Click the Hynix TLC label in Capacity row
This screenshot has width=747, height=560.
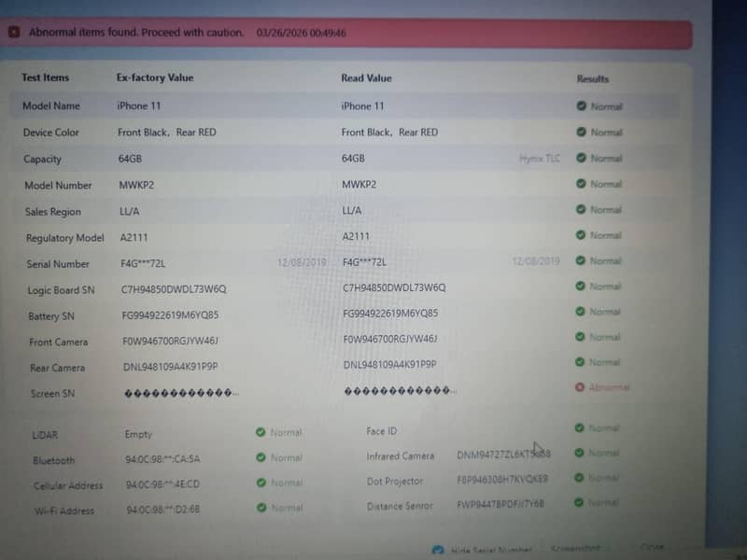point(541,159)
